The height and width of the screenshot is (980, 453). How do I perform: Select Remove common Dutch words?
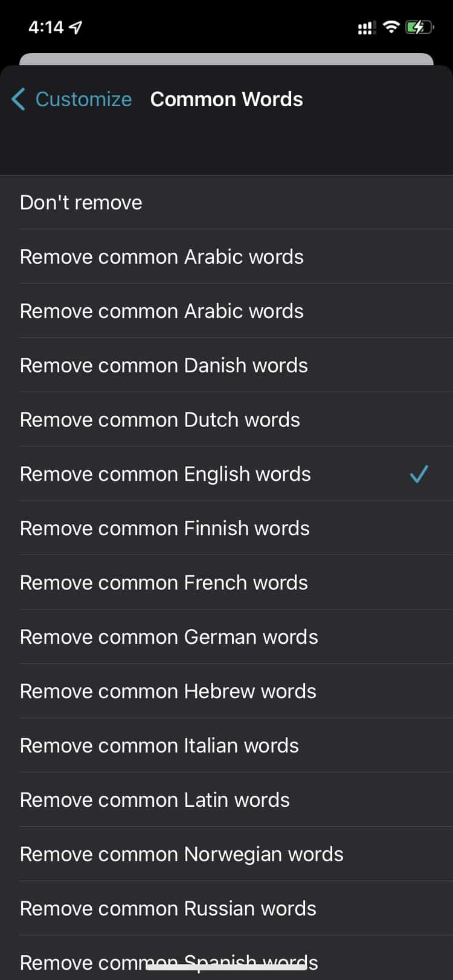[160, 420]
